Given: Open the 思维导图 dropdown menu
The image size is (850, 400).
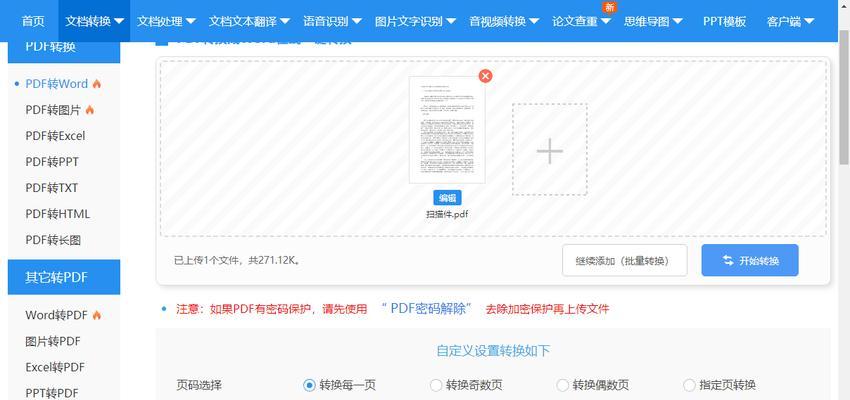Looking at the screenshot, I should 653,21.
